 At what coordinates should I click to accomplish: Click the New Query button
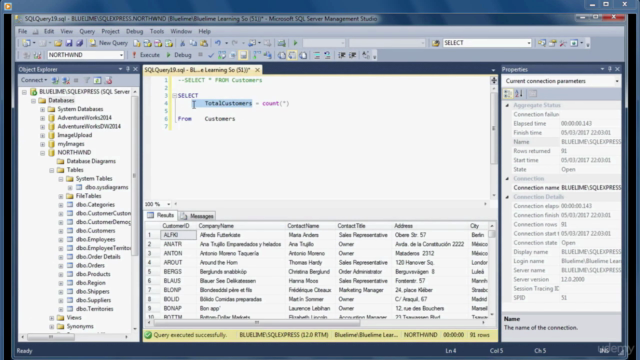coord(109,43)
